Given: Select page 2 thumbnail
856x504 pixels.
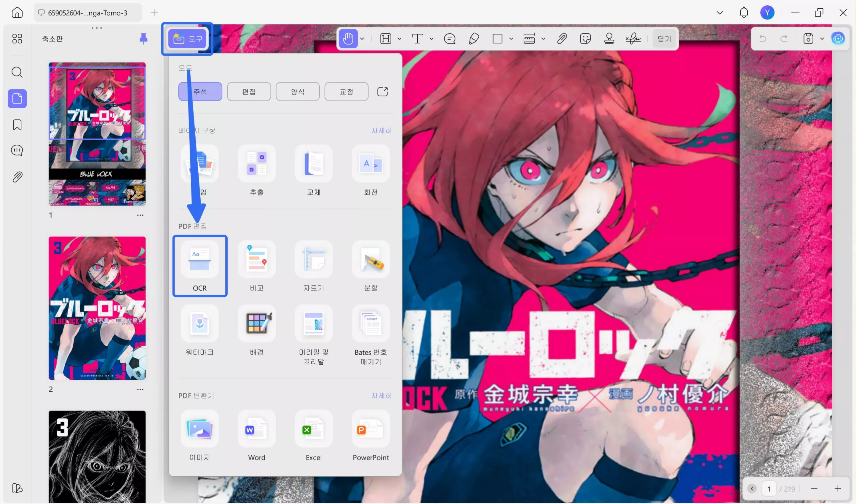Looking at the screenshot, I should point(97,308).
